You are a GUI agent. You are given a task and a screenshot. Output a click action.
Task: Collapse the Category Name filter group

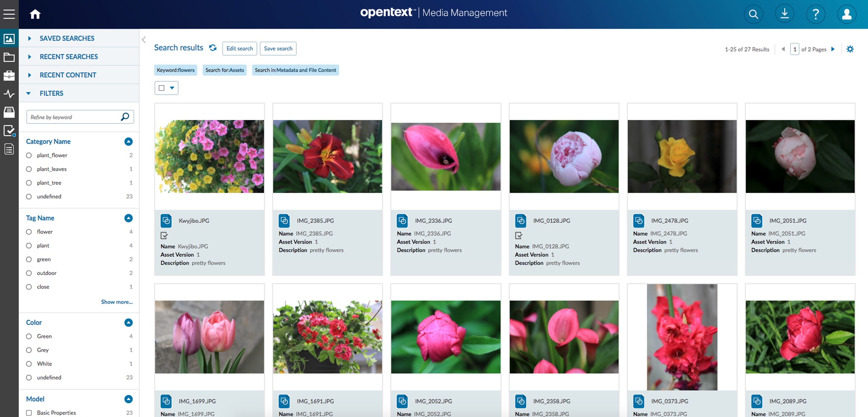click(128, 141)
